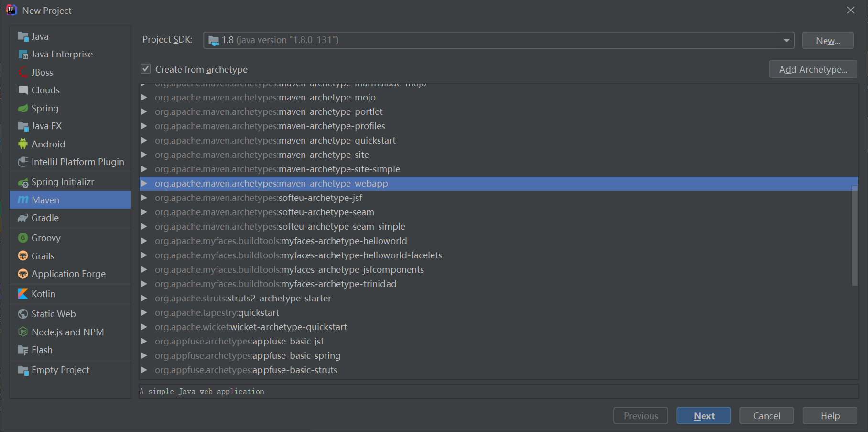Select the Groovy project type
This screenshot has width=868, height=432.
46,238
